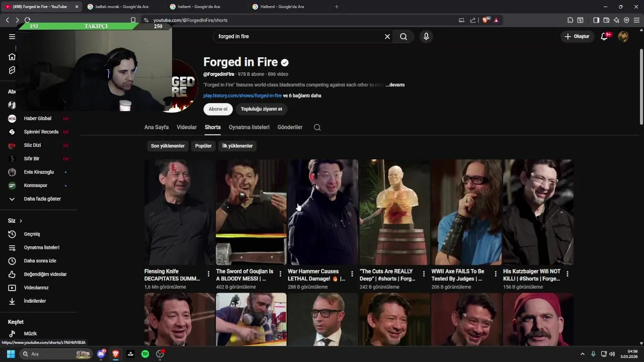Open Brave Shields lion icon
Viewport: 644px width, 362px height.
click(x=485, y=20)
